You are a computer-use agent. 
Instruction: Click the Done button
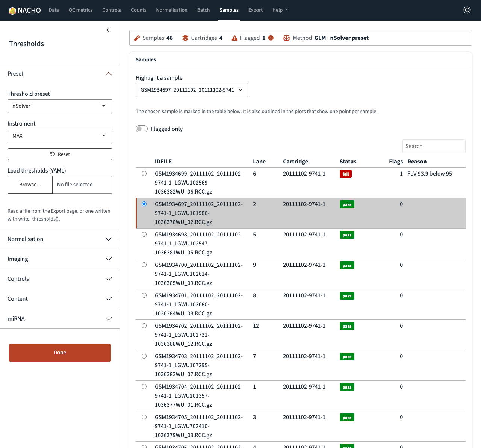60,353
